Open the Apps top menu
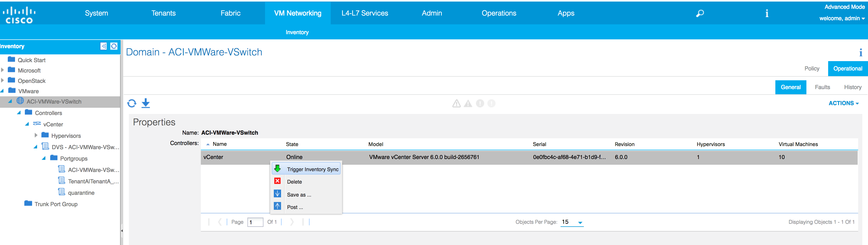Image resolution: width=868 pixels, height=245 pixels. tap(566, 13)
